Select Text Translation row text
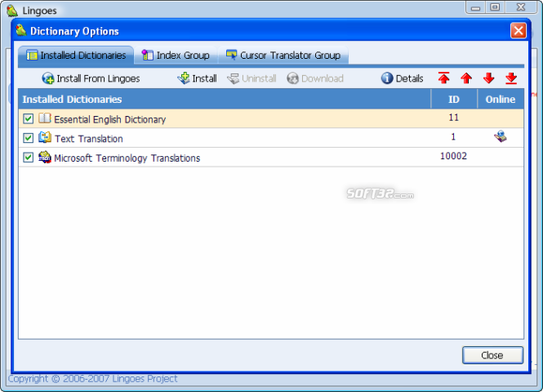This screenshot has width=543, height=392. click(x=89, y=139)
